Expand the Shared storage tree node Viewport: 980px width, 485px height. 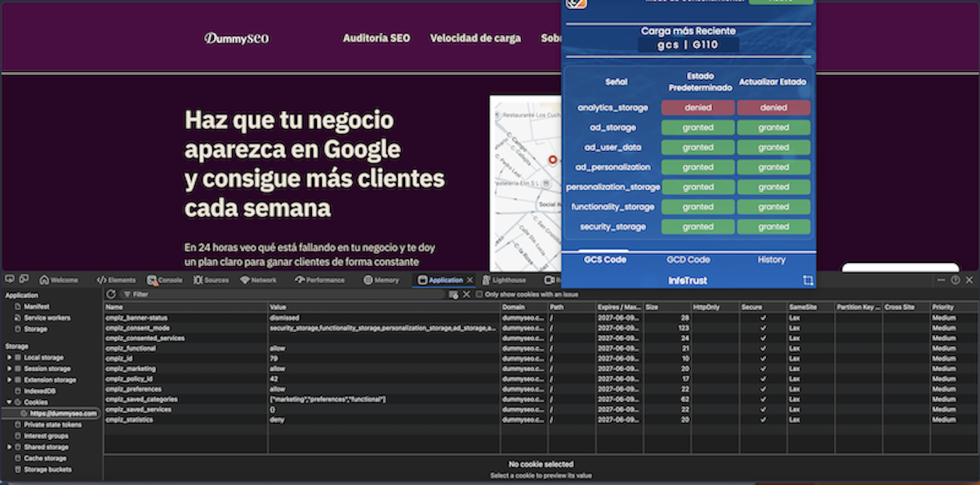pos(10,447)
